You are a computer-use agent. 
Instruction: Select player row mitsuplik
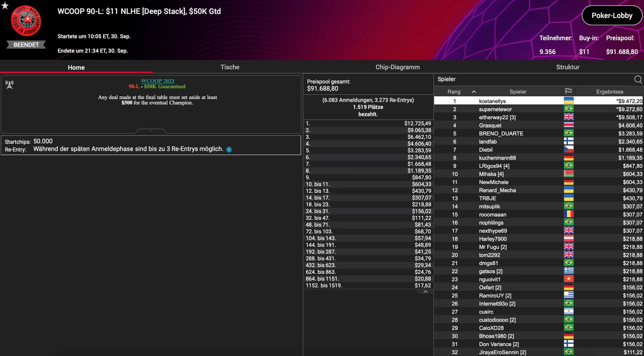click(538, 206)
